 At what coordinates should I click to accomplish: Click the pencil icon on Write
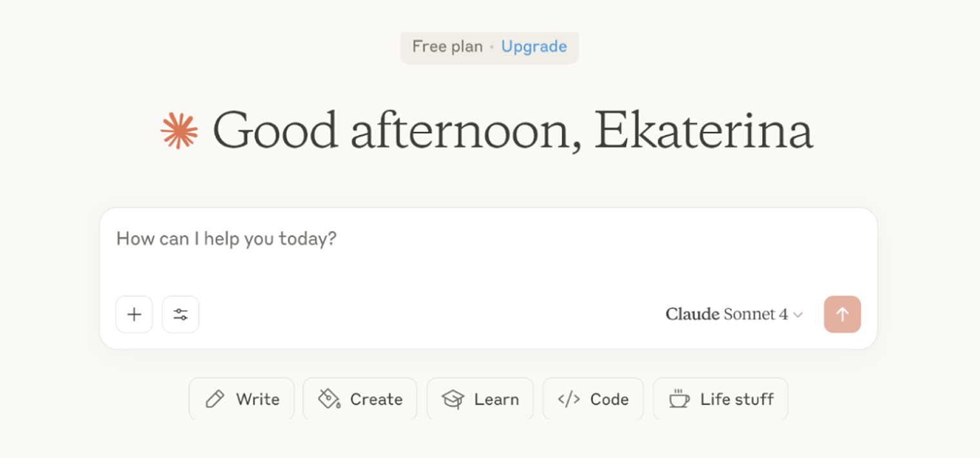215,399
